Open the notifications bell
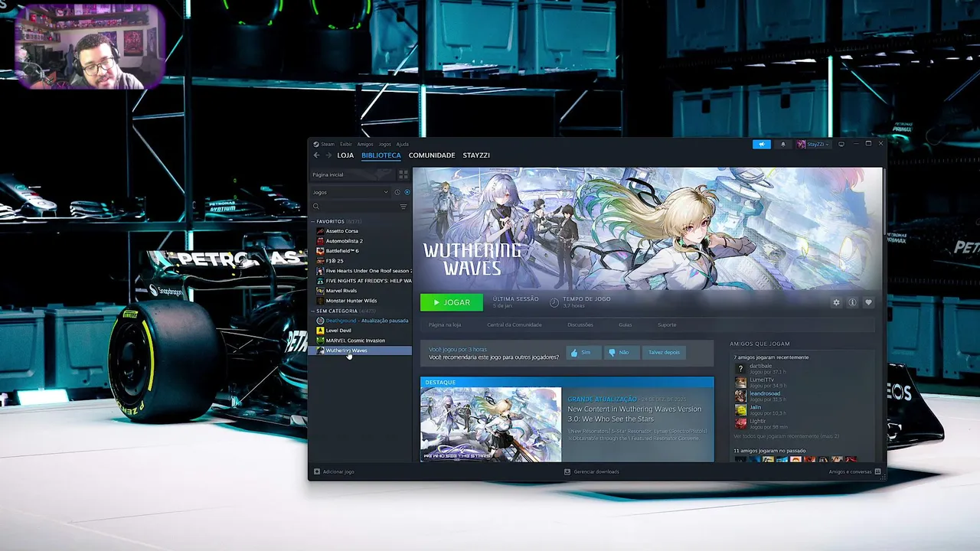This screenshot has height=551, width=980. [782, 144]
